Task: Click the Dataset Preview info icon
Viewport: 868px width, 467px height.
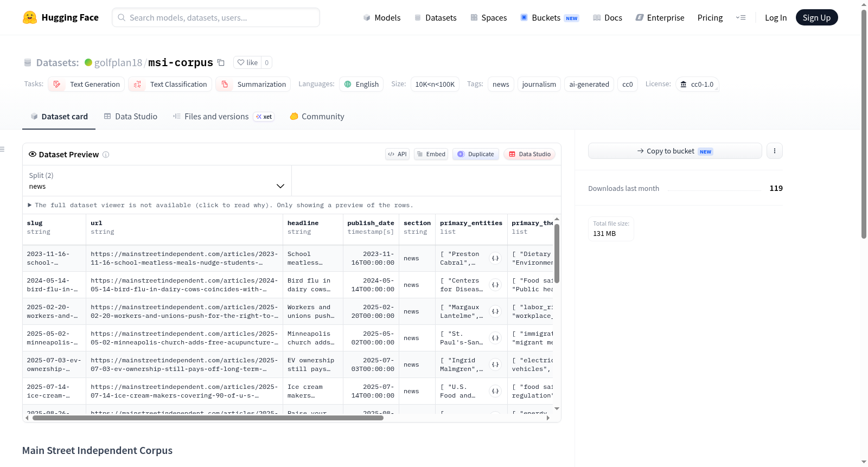Action: pos(106,155)
